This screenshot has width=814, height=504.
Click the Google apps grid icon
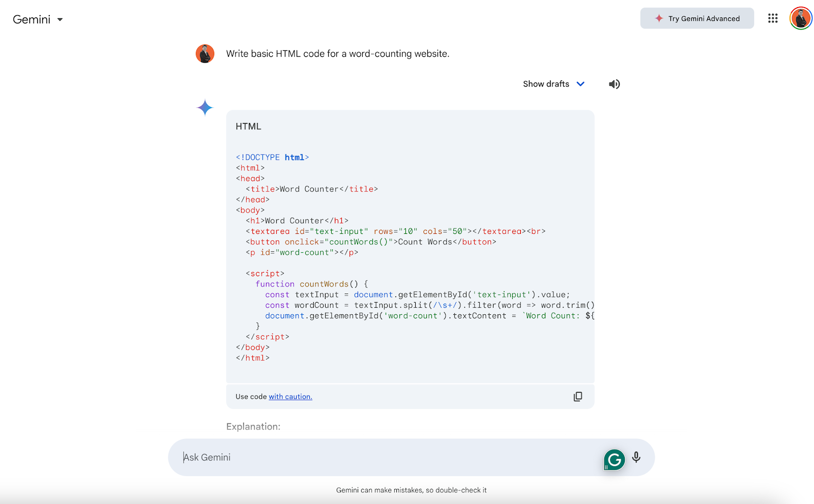click(x=772, y=18)
